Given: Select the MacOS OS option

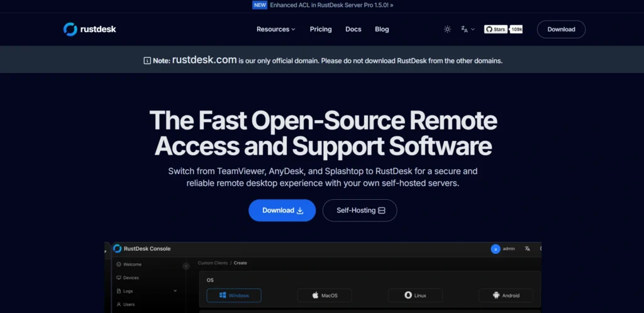Looking at the screenshot, I should point(325,295).
